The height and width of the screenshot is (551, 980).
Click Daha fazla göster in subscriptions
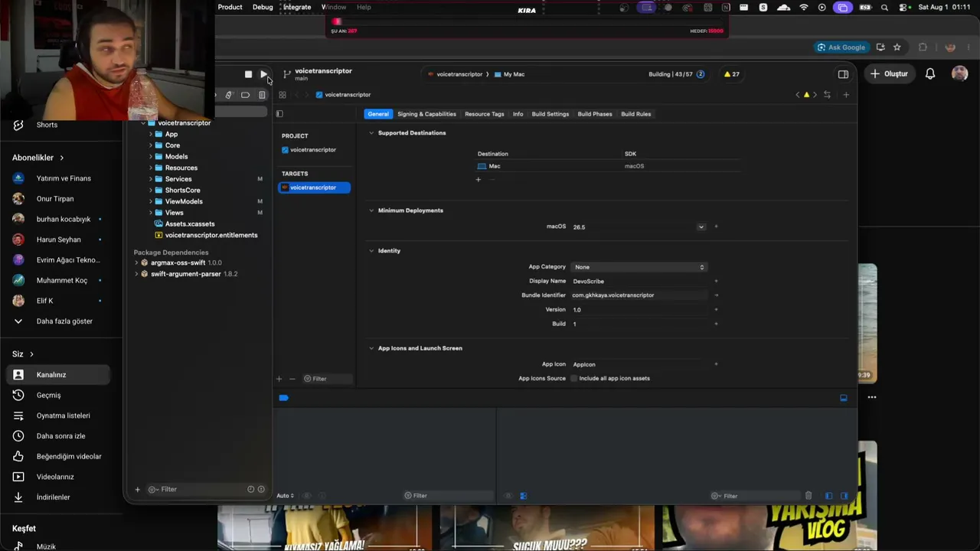pyautogui.click(x=58, y=321)
